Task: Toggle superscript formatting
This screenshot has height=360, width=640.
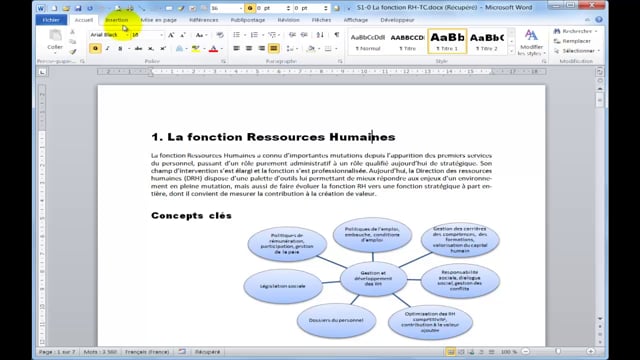Action: click(163, 49)
